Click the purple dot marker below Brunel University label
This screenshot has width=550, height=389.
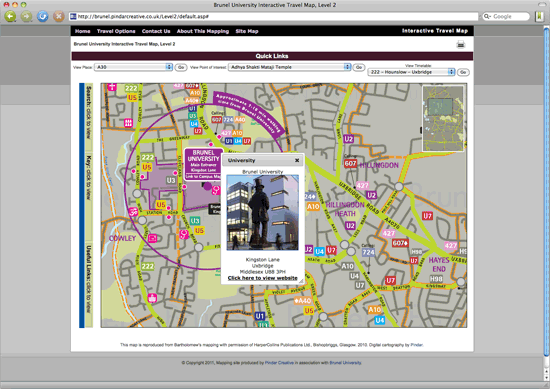[208, 186]
